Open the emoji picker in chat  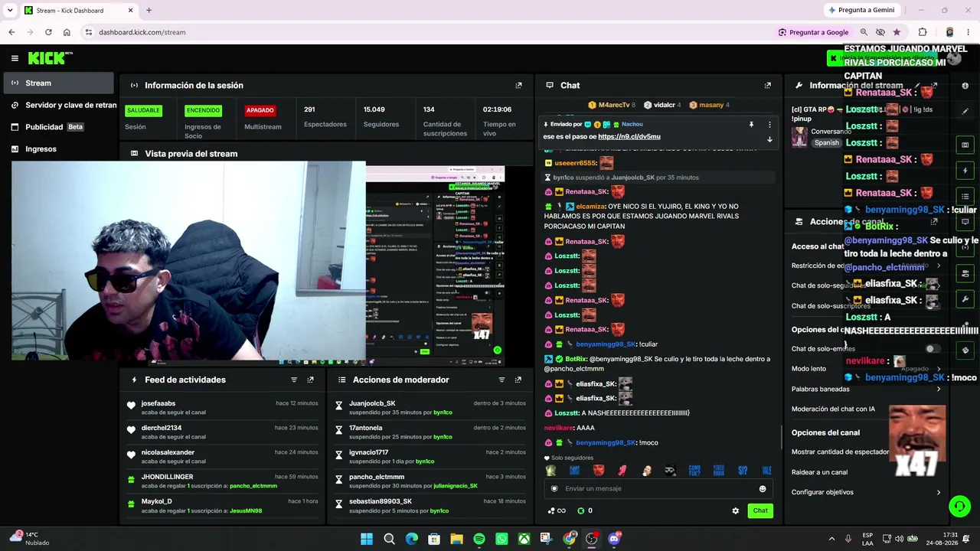[763, 488]
